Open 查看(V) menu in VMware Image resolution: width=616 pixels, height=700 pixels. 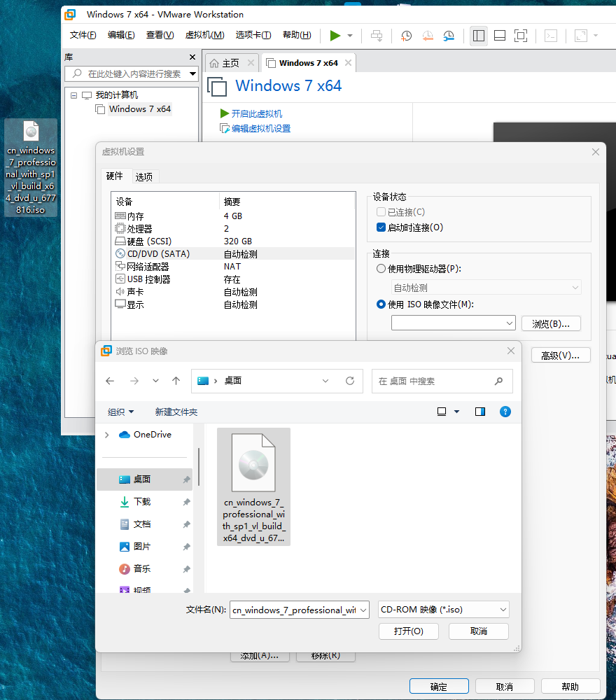160,35
